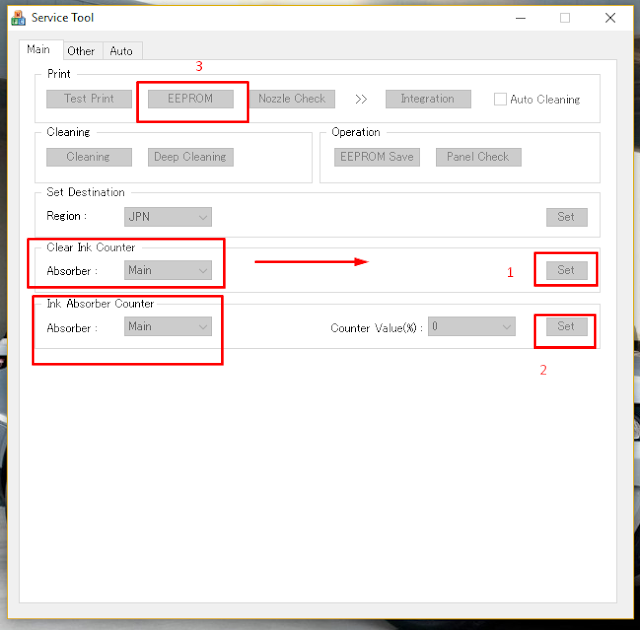Click the EEPROM Save button
This screenshot has width=640, height=630.
coord(377,157)
